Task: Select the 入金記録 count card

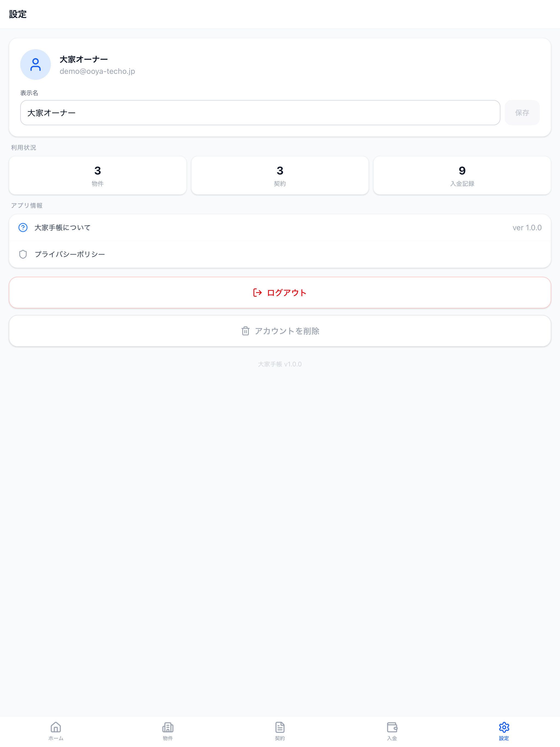Action: [x=462, y=176]
